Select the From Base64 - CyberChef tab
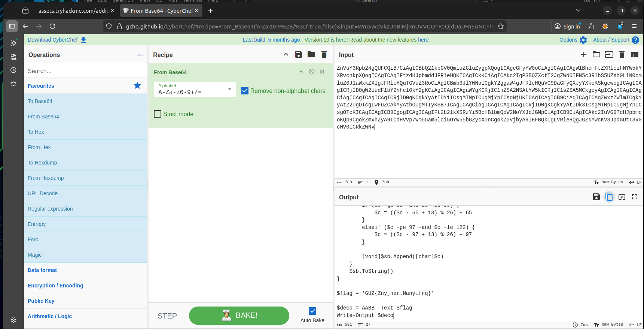644x329 pixels. click(x=161, y=11)
